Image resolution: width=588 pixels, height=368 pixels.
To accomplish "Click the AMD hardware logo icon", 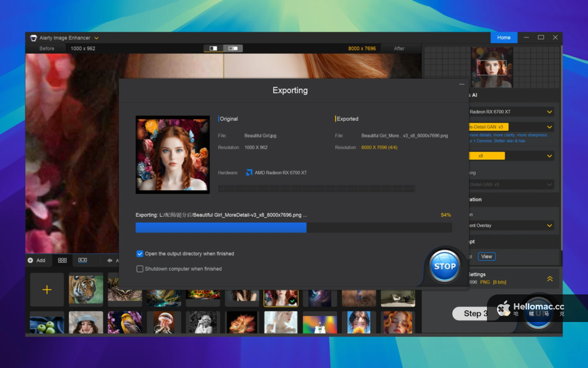I will pyautogui.click(x=249, y=172).
